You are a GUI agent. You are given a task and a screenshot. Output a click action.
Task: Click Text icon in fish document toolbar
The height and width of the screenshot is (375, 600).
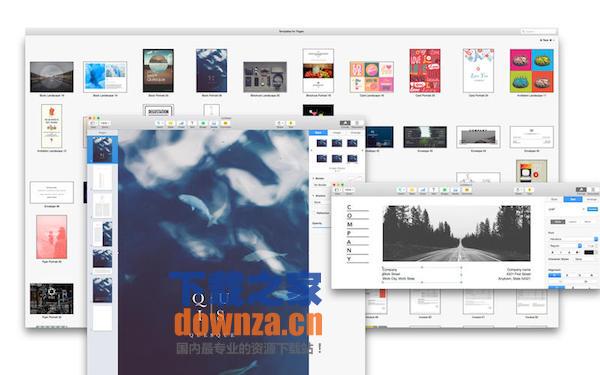click(x=192, y=123)
